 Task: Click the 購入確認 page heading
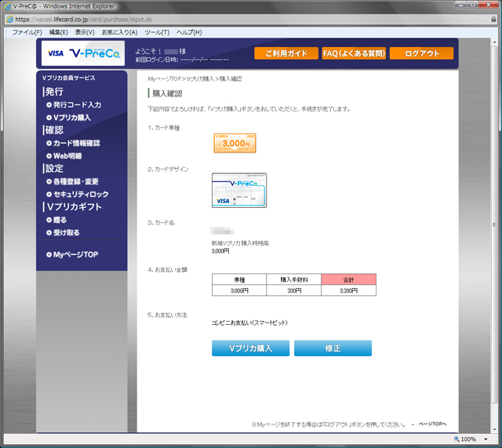pos(167,94)
